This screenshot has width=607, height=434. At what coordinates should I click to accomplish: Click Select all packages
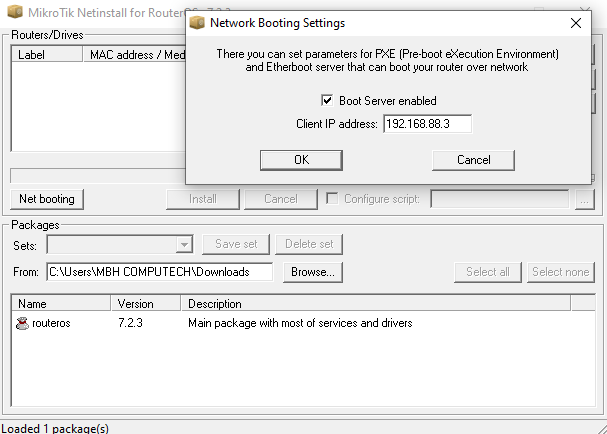click(x=488, y=272)
